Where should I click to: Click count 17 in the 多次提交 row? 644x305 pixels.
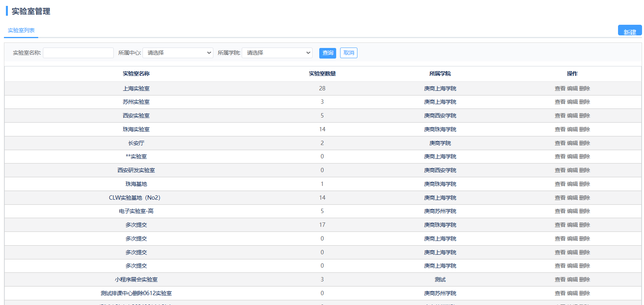click(x=322, y=225)
